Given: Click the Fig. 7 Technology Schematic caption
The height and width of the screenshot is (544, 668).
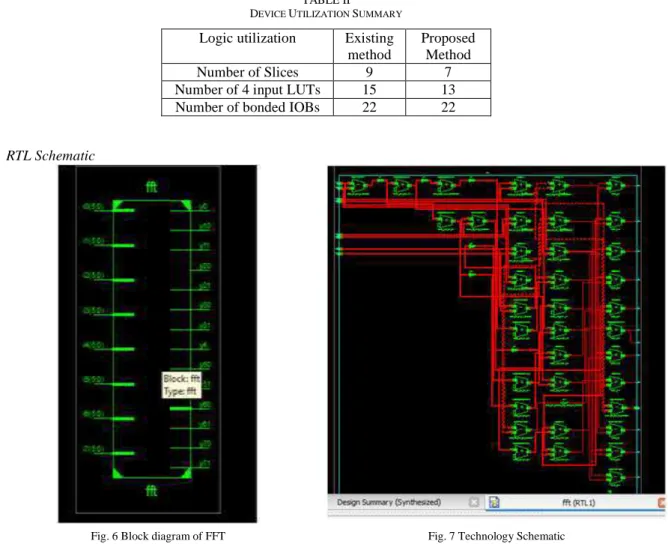Looking at the screenshot, I should pyautogui.click(x=496, y=536).
